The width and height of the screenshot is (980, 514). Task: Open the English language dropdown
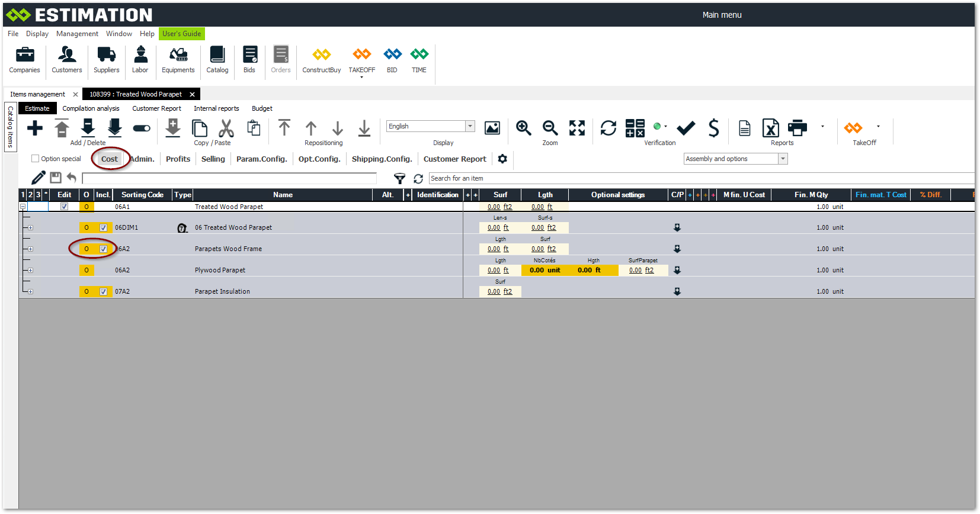(470, 126)
